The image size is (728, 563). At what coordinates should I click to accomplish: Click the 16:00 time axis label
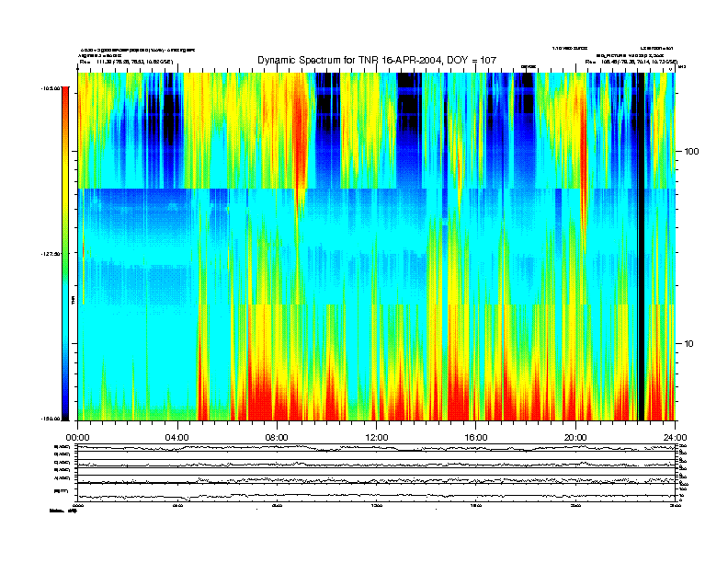tap(476, 438)
